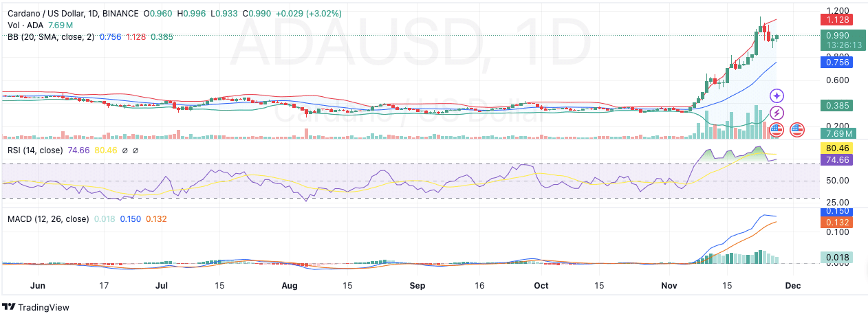Screen dimensions: 868x314
Task: Click the red 1.128 upper band price label
Action: coord(838,19)
